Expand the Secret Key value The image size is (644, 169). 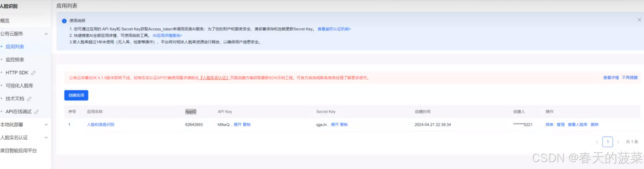point(335,125)
